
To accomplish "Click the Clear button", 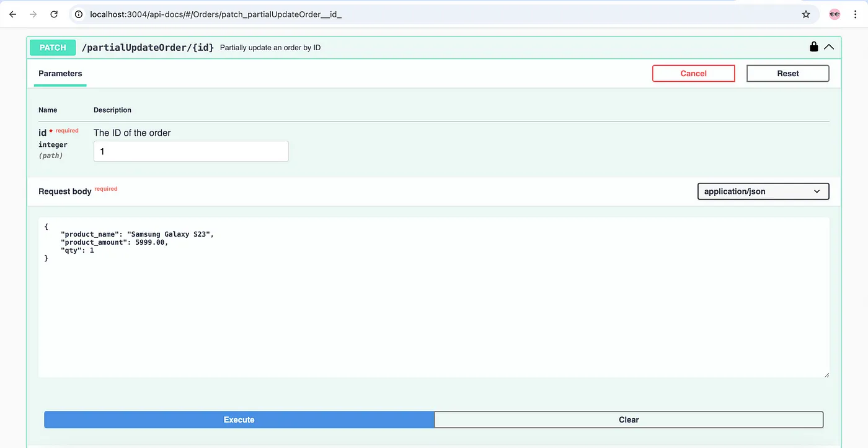I will (x=629, y=419).
